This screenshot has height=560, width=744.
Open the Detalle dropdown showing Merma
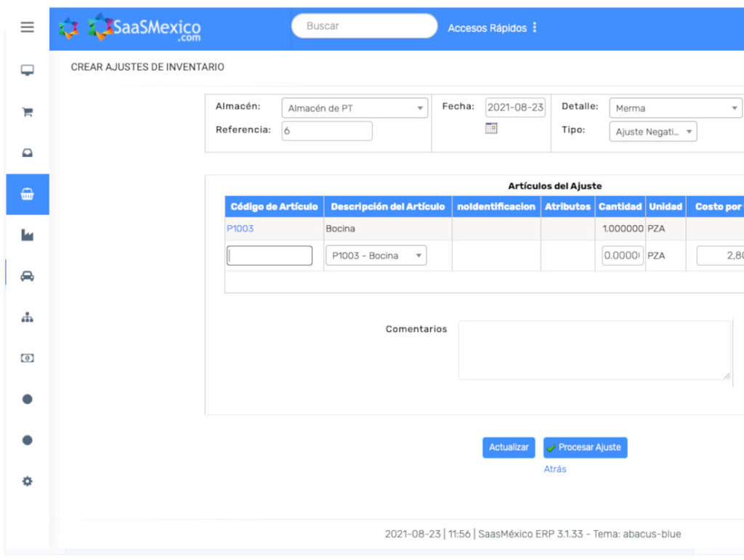675,108
